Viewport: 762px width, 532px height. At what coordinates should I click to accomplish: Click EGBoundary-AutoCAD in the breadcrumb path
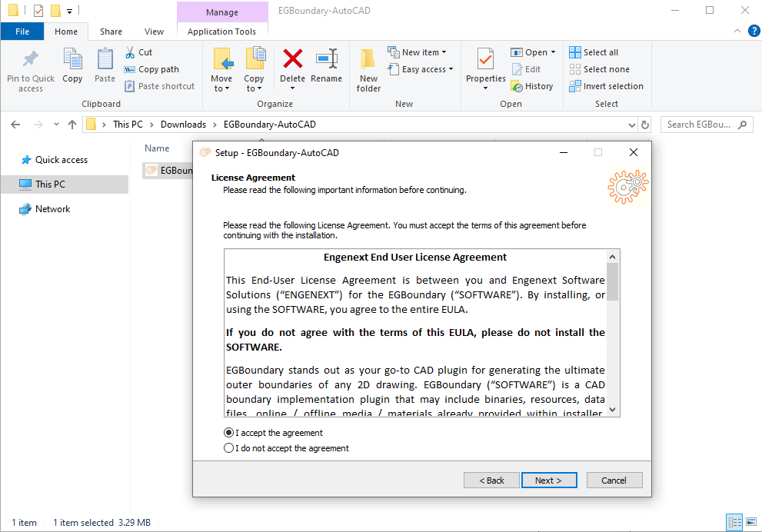[x=270, y=125]
